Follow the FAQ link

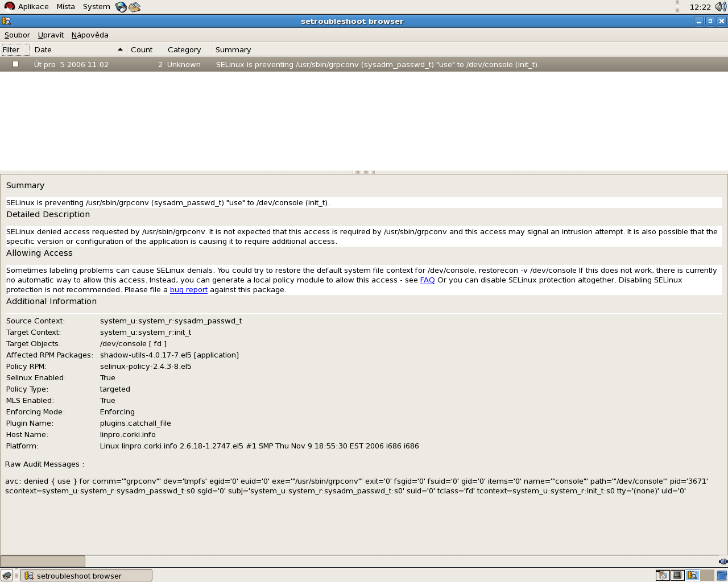(x=427, y=280)
